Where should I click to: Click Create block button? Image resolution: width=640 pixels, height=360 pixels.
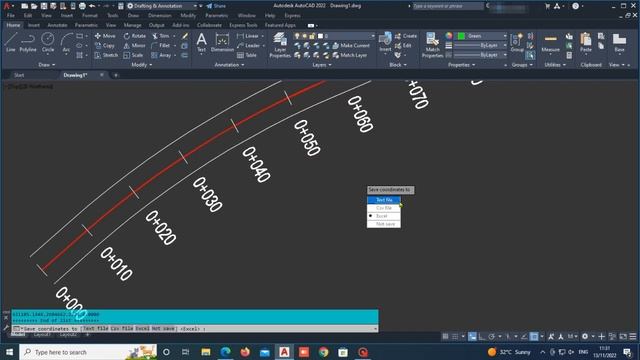pos(406,36)
